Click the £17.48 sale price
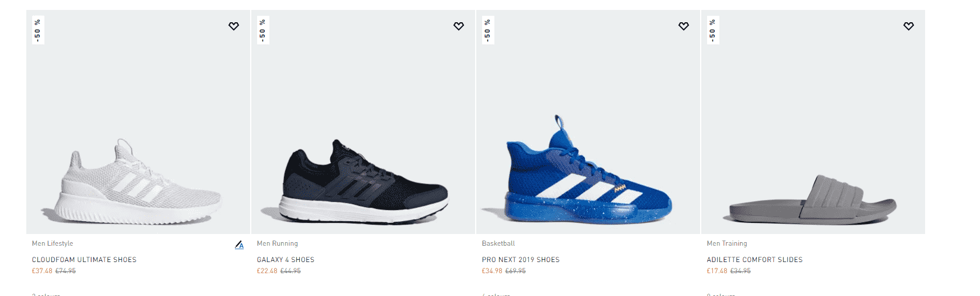Viewport: 980px width, 296px height. [x=717, y=271]
